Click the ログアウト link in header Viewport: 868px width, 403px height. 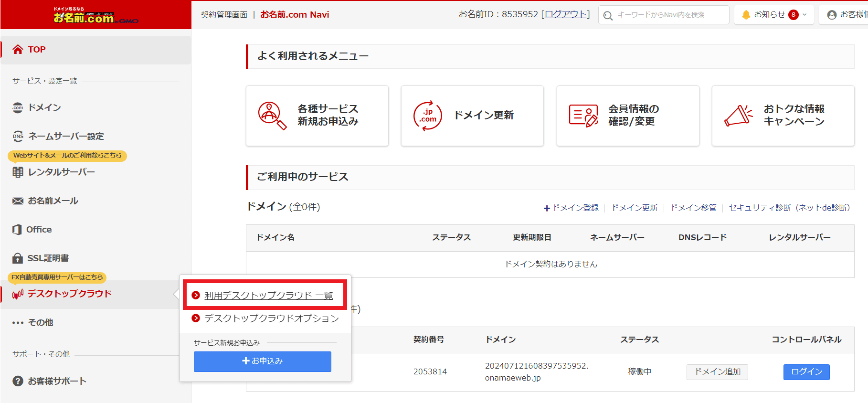[566, 14]
